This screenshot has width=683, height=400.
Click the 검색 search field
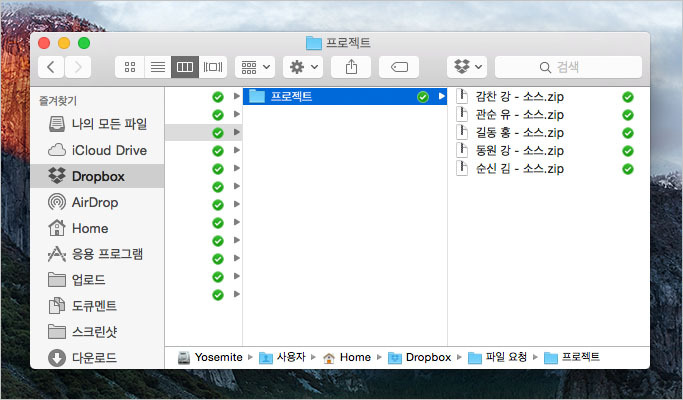click(x=568, y=67)
